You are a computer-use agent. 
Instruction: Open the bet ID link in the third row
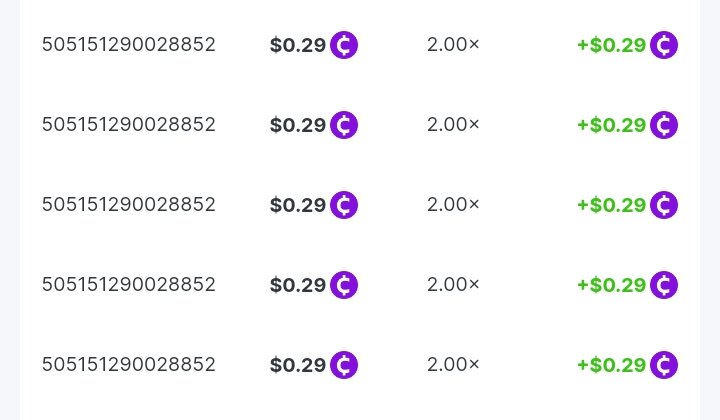[128, 205]
